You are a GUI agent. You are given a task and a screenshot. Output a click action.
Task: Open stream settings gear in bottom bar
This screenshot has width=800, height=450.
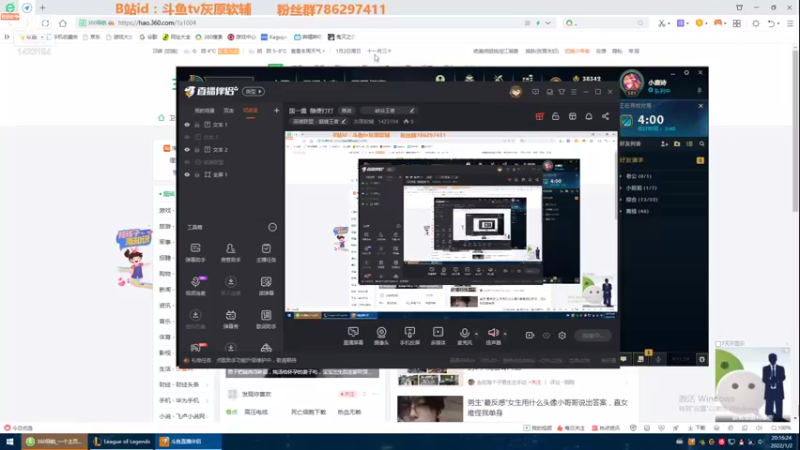(x=562, y=335)
